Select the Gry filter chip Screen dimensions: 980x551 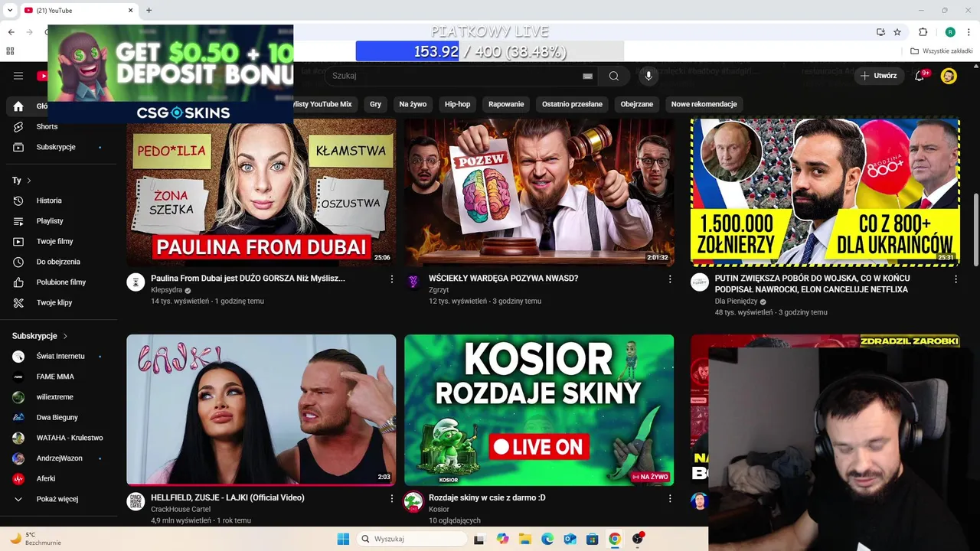tap(375, 104)
